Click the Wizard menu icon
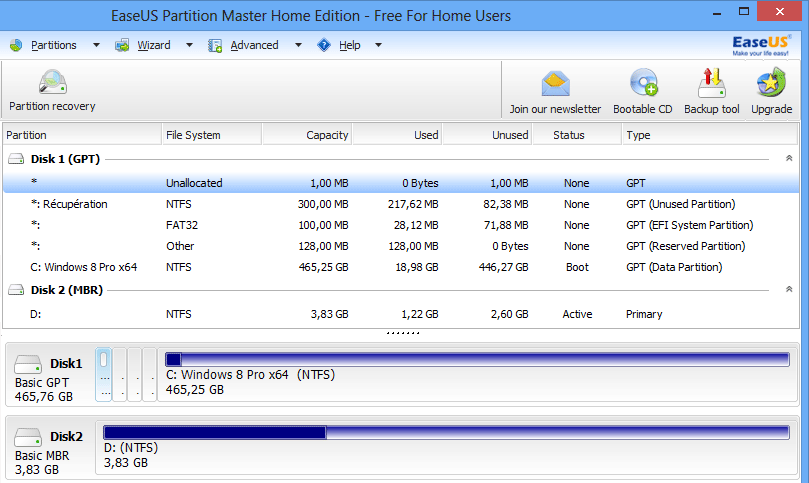The height and width of the screenshot is (483, 809). click(x=122, y=45)
